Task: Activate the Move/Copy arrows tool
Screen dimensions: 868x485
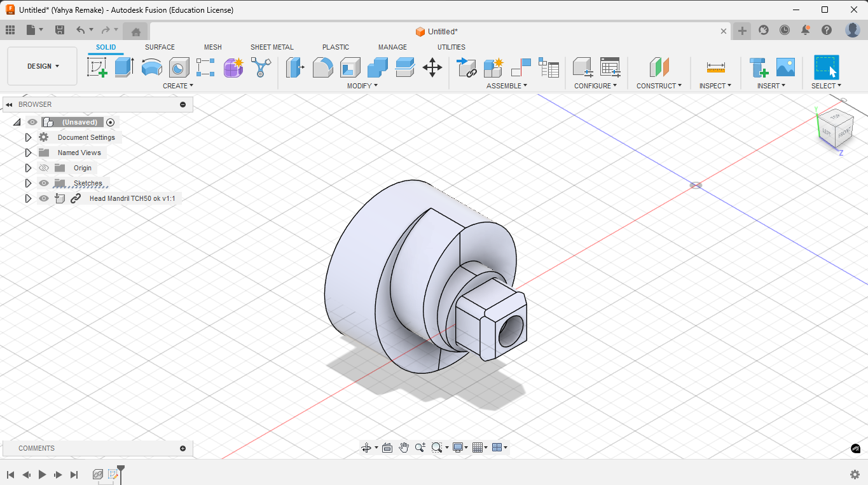Action: [432, 67]
